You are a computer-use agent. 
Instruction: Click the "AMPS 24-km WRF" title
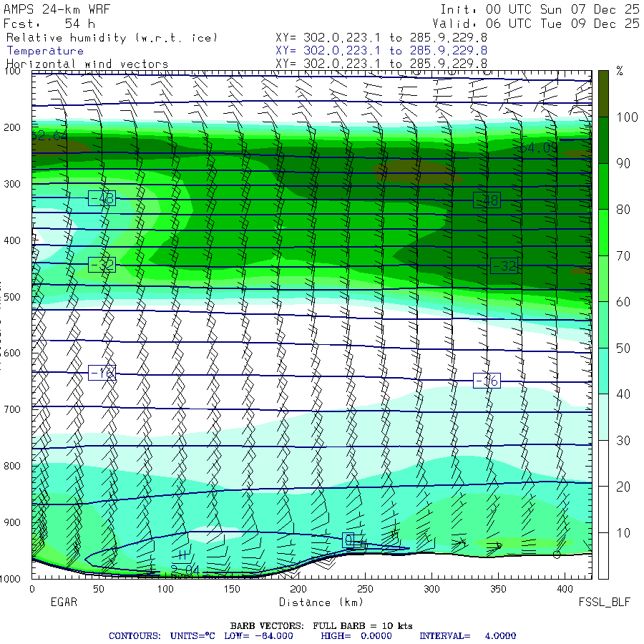[x=57, y=9]
